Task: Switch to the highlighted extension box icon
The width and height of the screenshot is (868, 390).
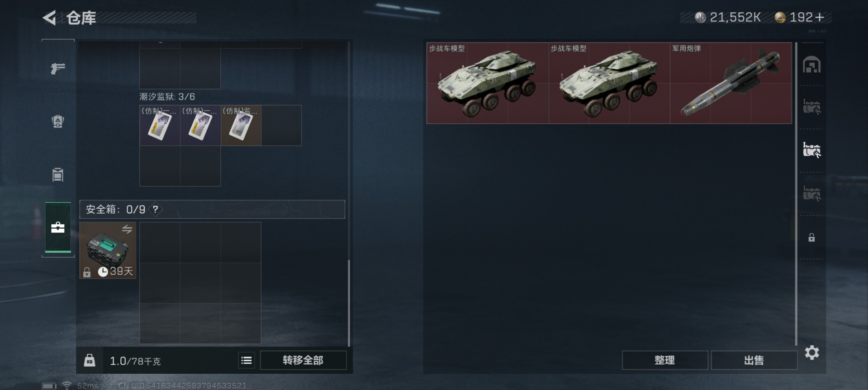Action: point(812,150)
